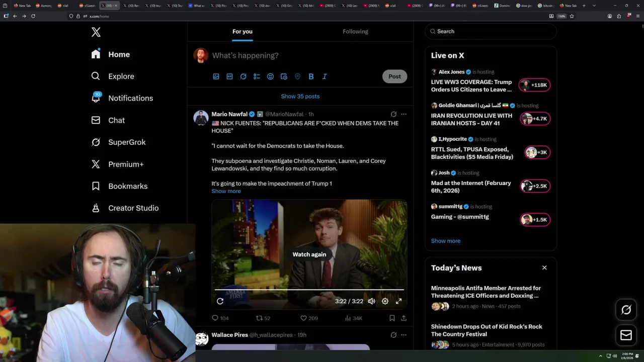The image size is (644, 362).
Task: Open Creator Studio in the sidebar
Action: coord(125,208)
